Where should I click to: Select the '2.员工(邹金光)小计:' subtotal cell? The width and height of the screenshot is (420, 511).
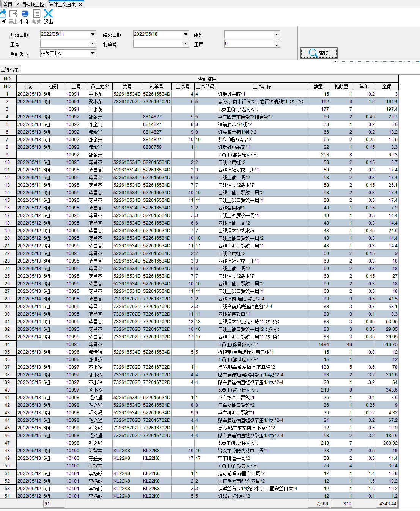[x=262, y=155]
